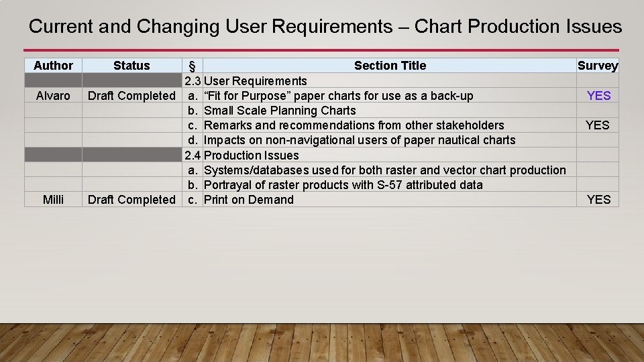The image size is (644, 362).
Task: Select the Section Title column header
Action: 389,66
